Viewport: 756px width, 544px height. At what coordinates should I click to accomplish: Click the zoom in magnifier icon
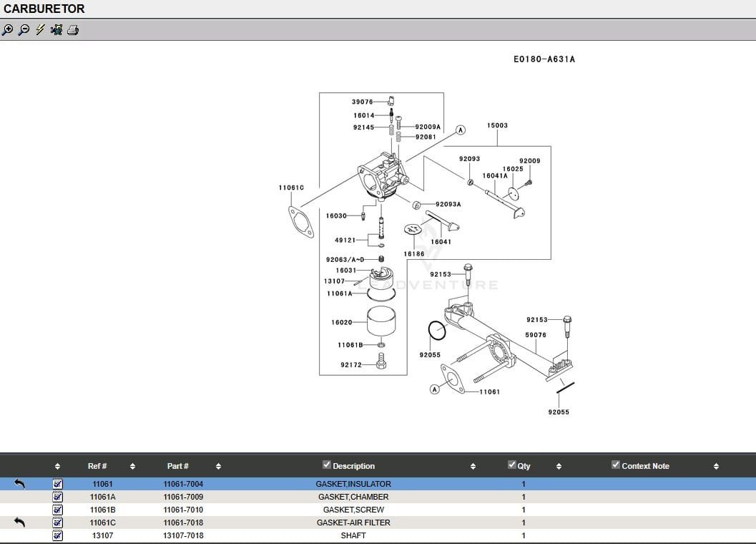[7, 30]
